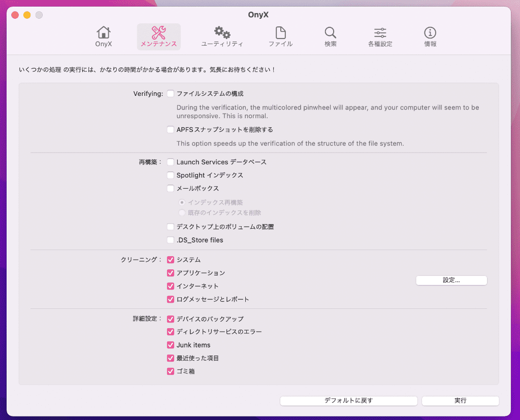Click 'This option speeds up' note
The image size is (520, 420).
tap(290, 144)
